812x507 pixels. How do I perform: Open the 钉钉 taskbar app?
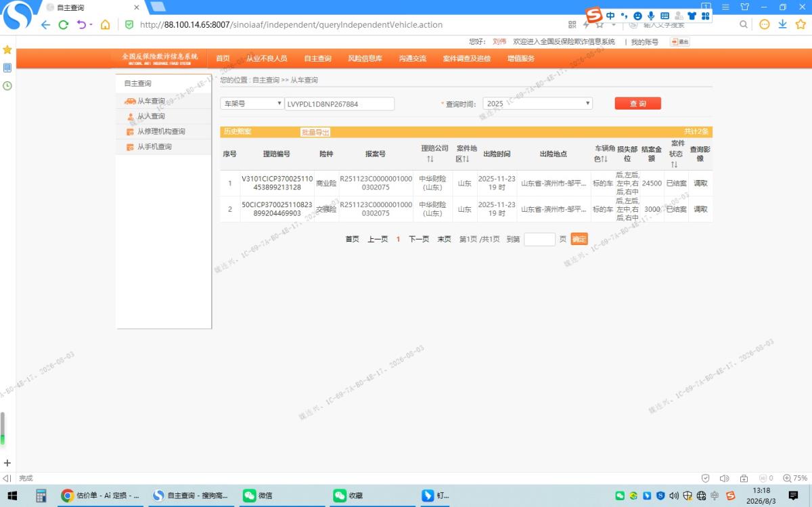pos(436,495)
